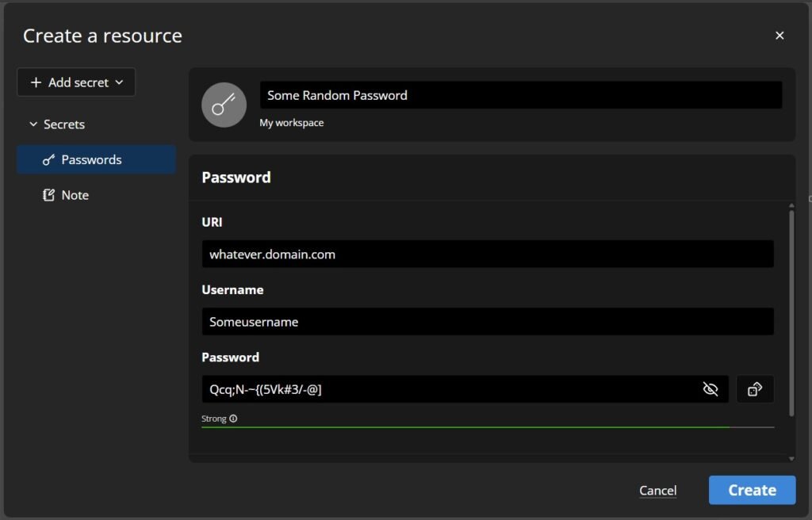Click the scrollbar down arrow
Viewport: 812px width, 520px height.
[x=791, y=458]
